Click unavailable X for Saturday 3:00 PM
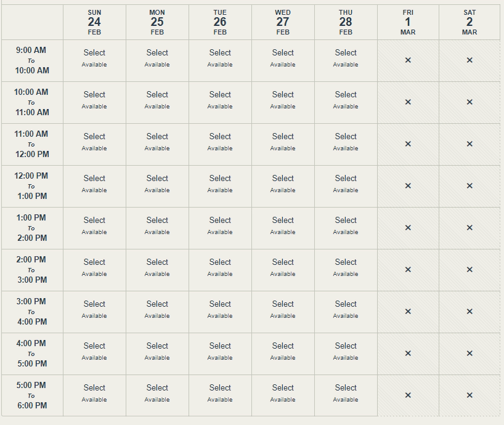This screenshot has width=504, height=425. (469, 311)
